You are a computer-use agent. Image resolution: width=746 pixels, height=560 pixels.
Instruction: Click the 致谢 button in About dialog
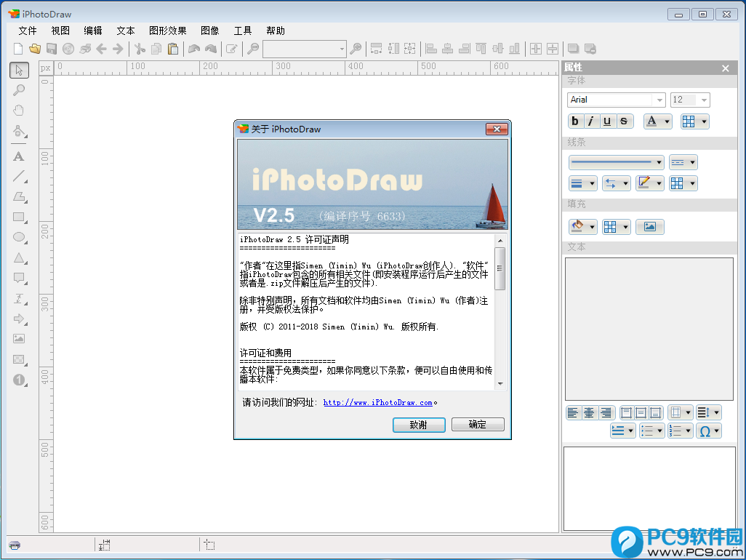[419, 425]
